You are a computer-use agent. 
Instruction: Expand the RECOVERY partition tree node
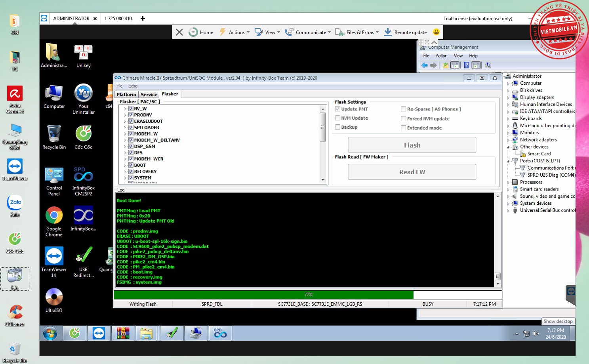click(x=125, y=172)
